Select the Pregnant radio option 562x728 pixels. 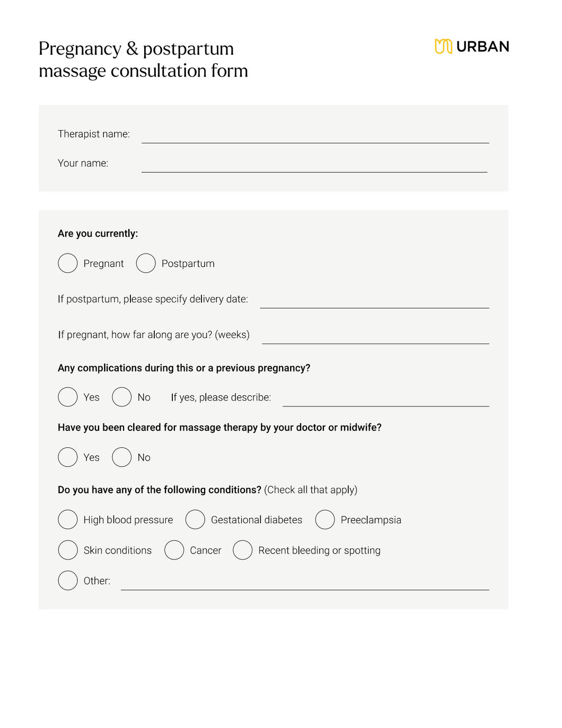[68, 263]
